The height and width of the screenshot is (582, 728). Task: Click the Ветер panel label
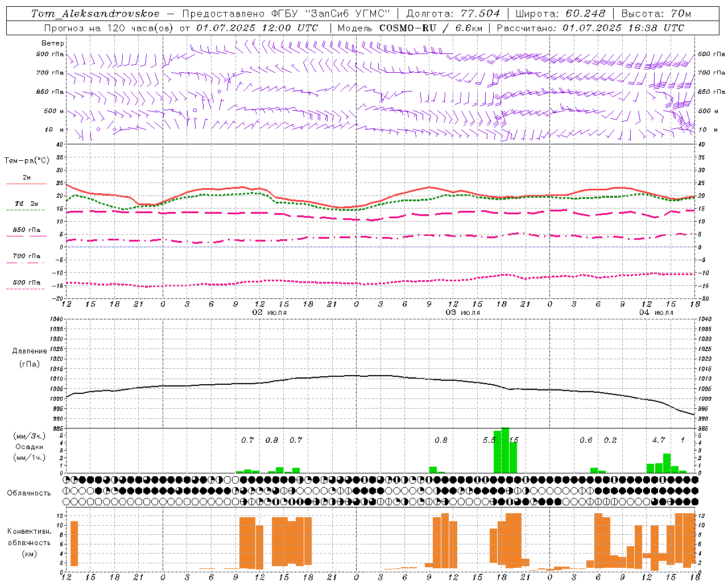[x=53, y=43]
